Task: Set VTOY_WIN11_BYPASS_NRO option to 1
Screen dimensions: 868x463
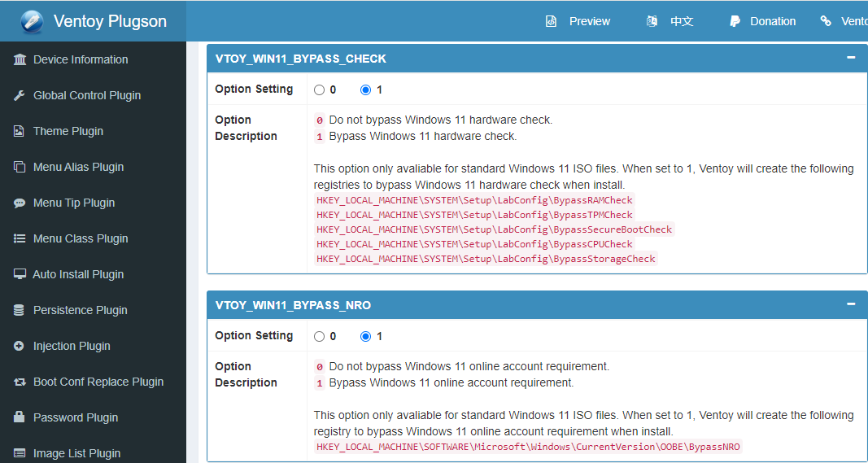Action: pyautogui.click(x=365, y=336)
